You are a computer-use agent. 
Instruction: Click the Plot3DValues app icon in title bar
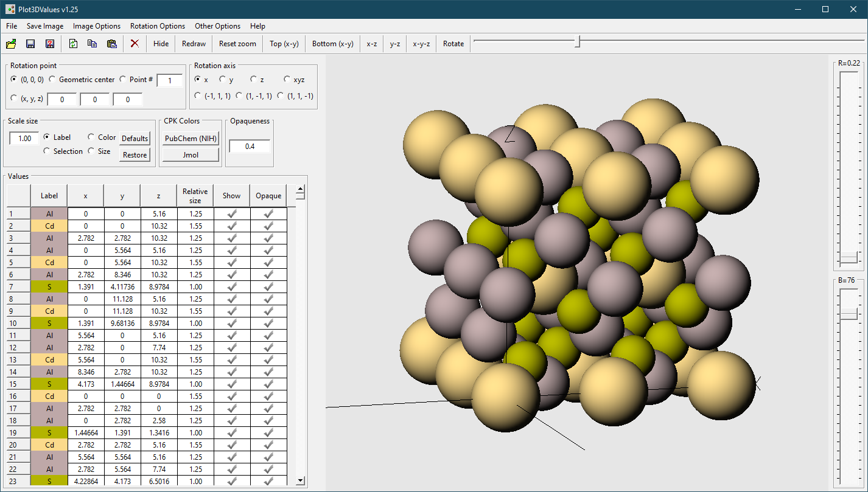[x=10, y=9]
